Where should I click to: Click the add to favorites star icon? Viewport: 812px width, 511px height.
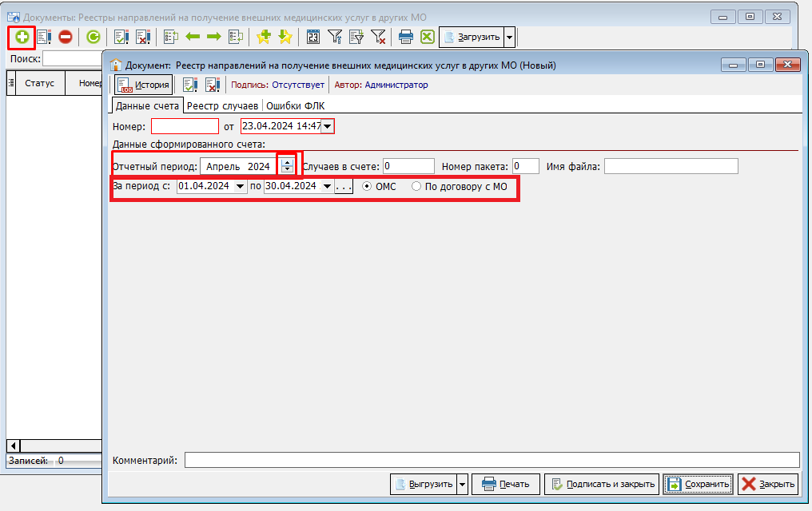pos(263,37)
